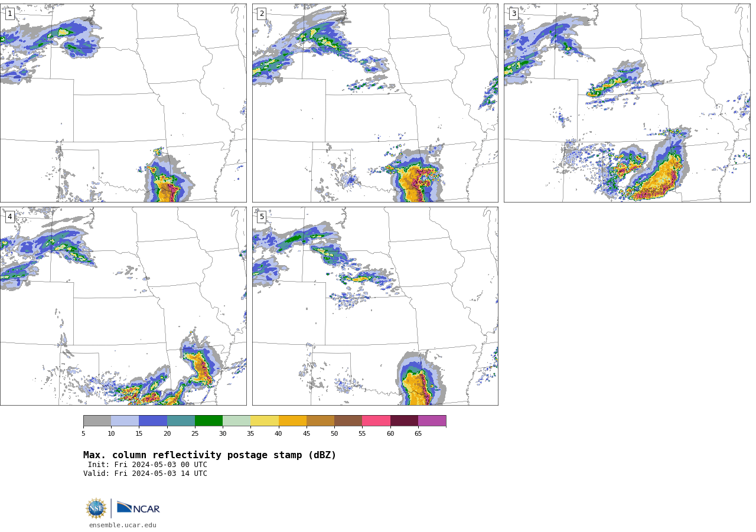756x532 pixels.
Task: Click the member number 4 label box
Action: click(9, 217)
